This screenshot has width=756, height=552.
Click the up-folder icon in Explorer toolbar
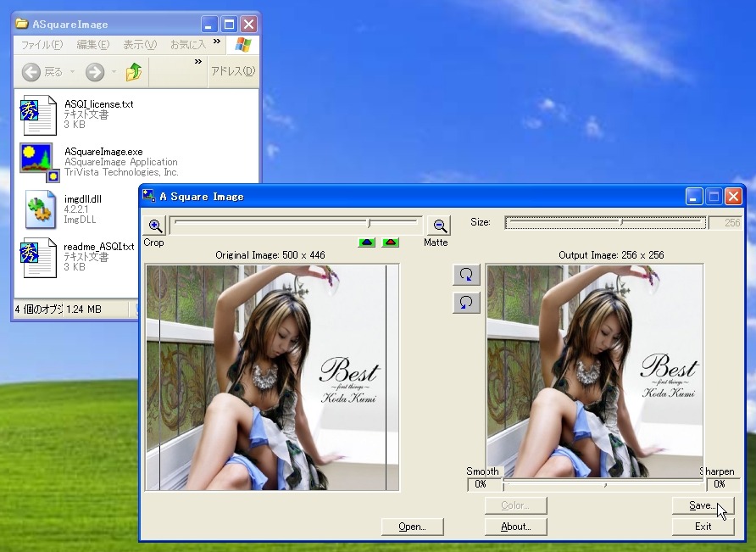point(134,71)
